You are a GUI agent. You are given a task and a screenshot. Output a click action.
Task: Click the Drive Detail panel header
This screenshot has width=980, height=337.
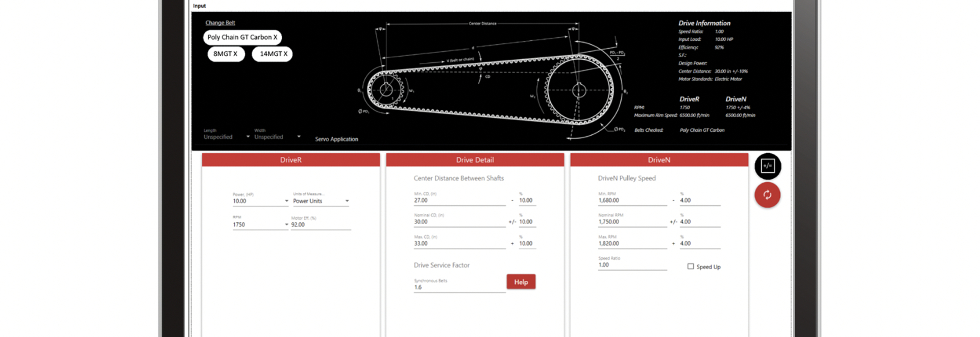pos(475,160)
